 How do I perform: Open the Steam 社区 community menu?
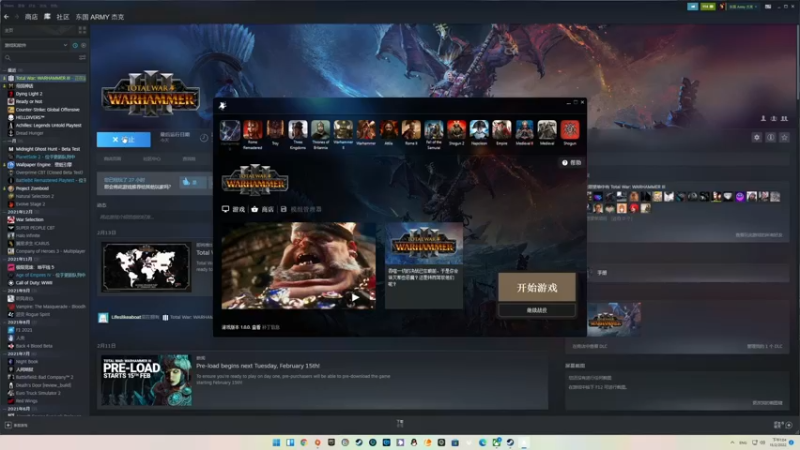click(63, 17)
